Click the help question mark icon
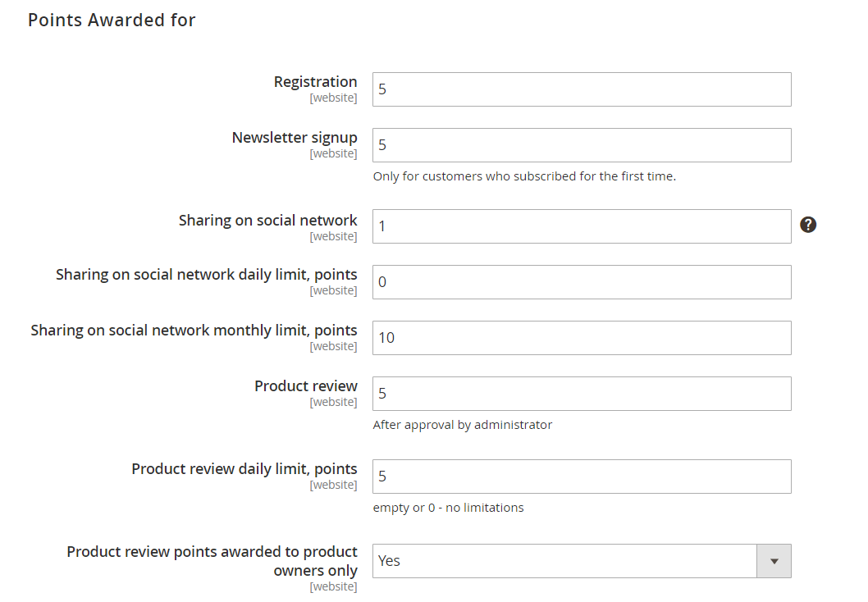Image resolution: width=868 pixels, height=602 pixels. point(807,225)
